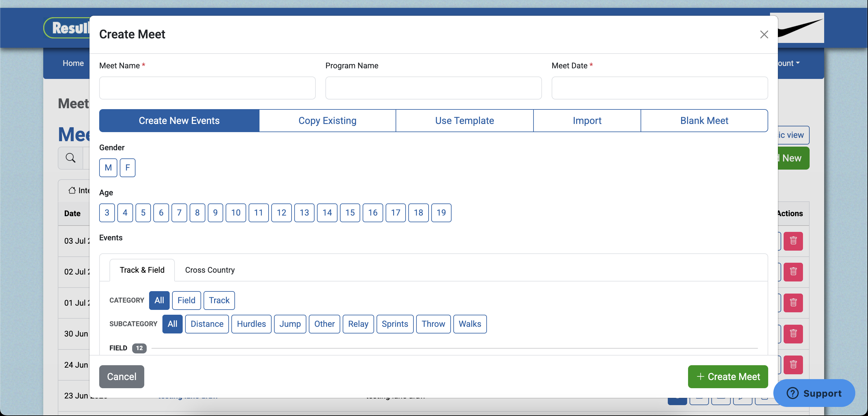Click the FIELD 12 count badge
Image resolution: width=868 pixels, height=416 pixels.
[139, 348]
